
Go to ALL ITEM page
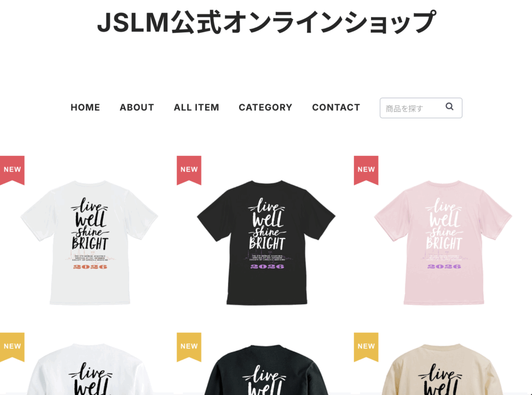click(196, 108)
